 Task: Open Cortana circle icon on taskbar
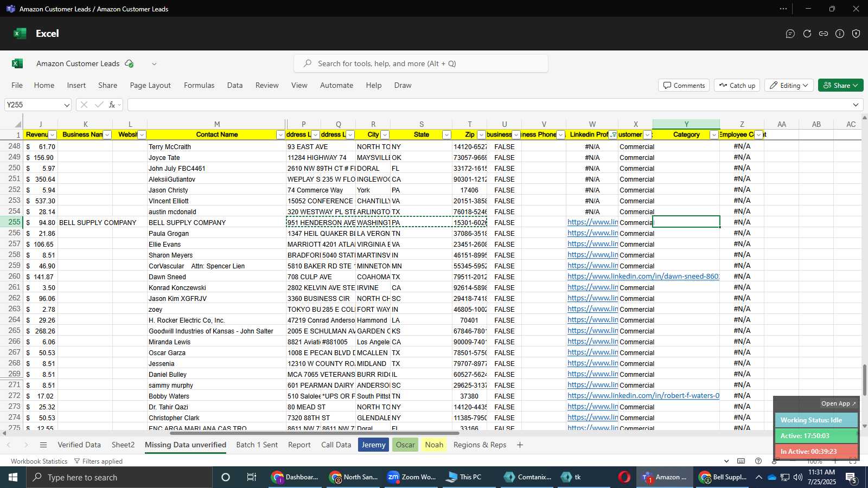coord(226,477)
